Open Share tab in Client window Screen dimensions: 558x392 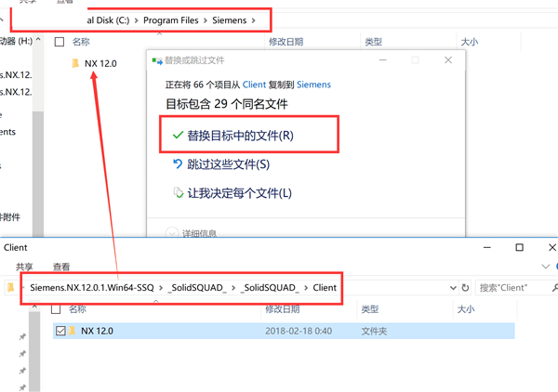(x=24, y=267)
